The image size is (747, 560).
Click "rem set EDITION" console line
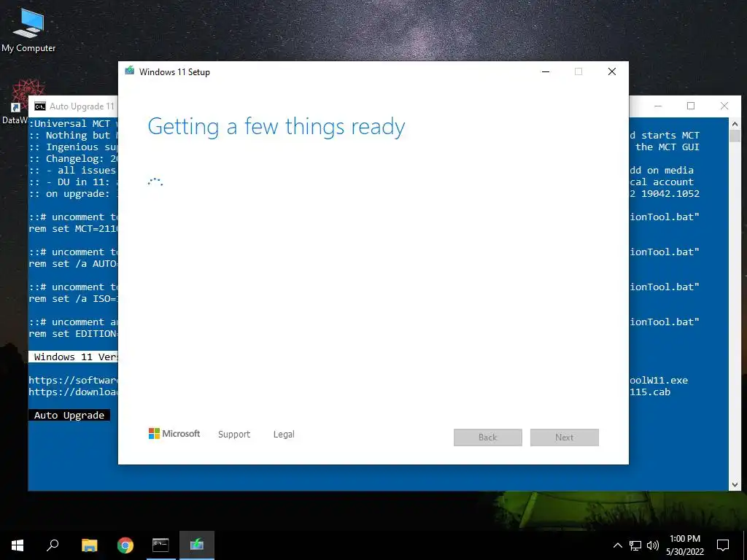click(x=74, y=334)
